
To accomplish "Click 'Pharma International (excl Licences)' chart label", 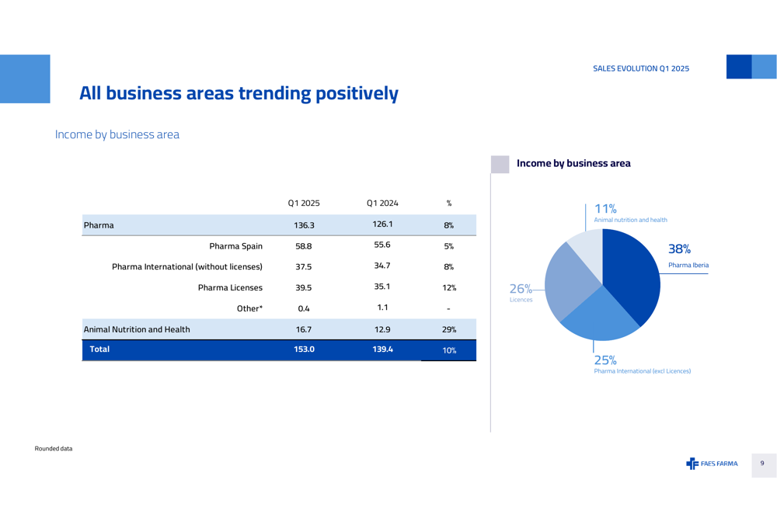I will pos(643,371).
